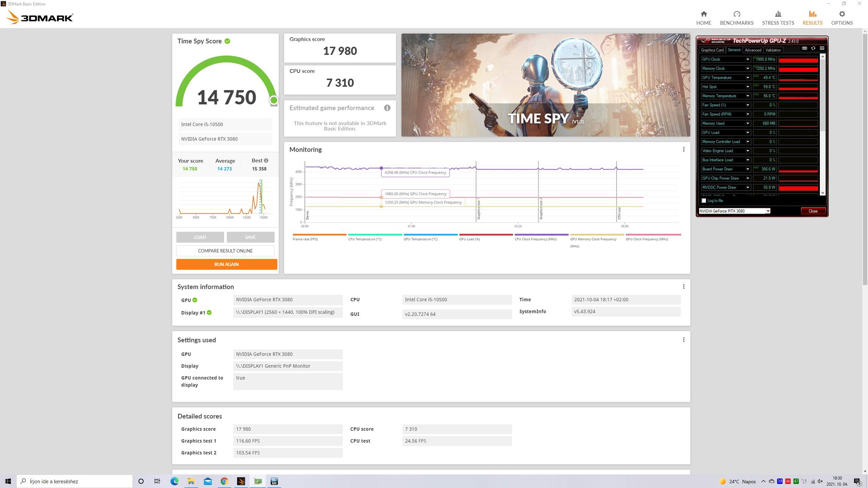The height and width of the screenshot is (488, 868).
Task: Launch Microsoft Edge from taskbar
Action: click(x=174, y=481)
